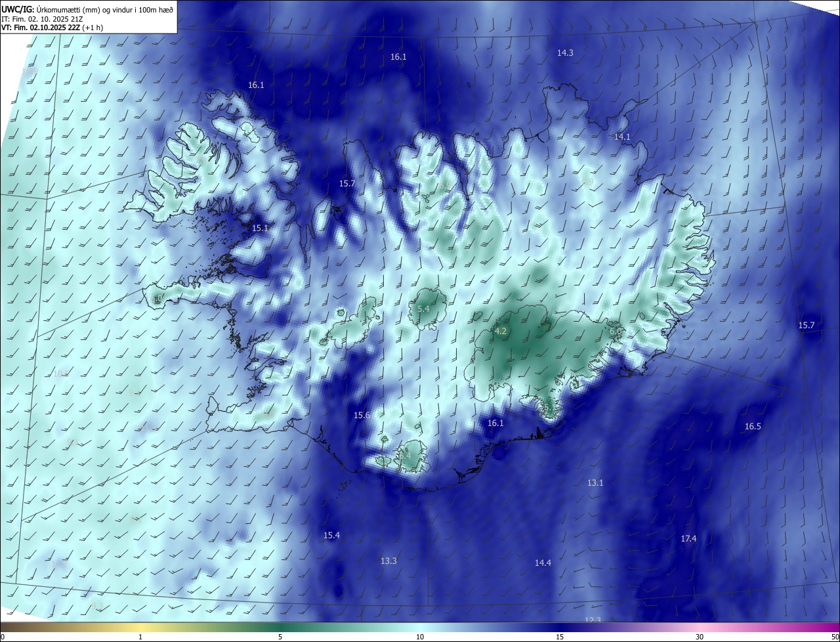Click the 14.1 value label on the map
The width and height of the screenshot is (840, 642).
click(622, 137)
